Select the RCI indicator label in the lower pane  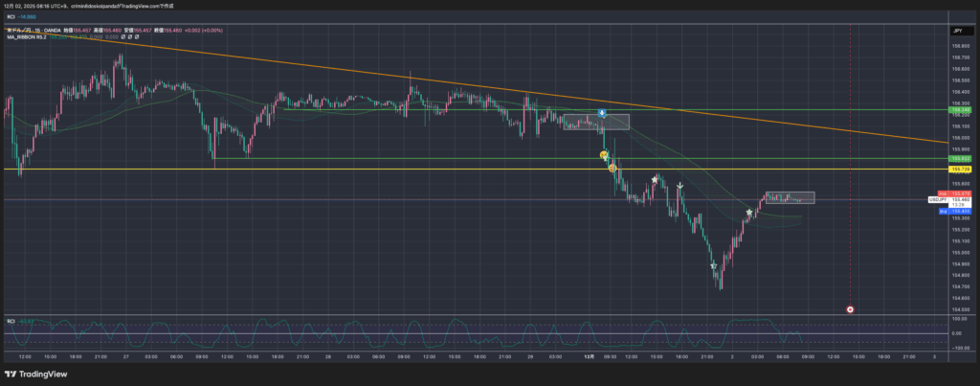pyautogui.click(x=11, y=321)
